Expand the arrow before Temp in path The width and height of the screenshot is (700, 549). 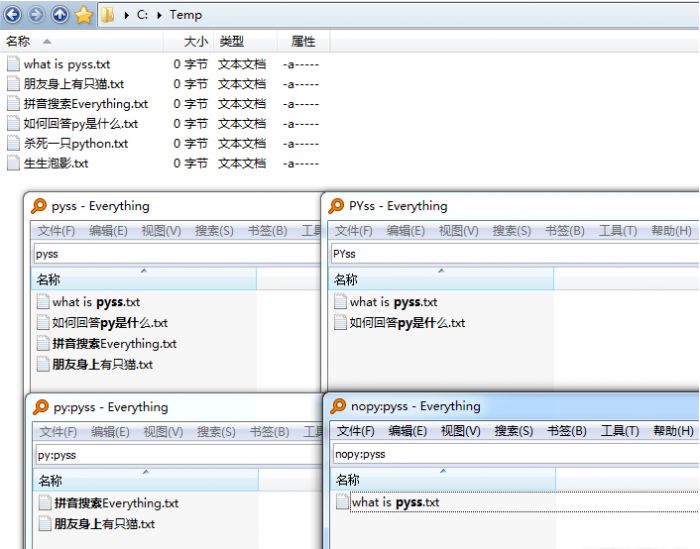click(159, 15)
